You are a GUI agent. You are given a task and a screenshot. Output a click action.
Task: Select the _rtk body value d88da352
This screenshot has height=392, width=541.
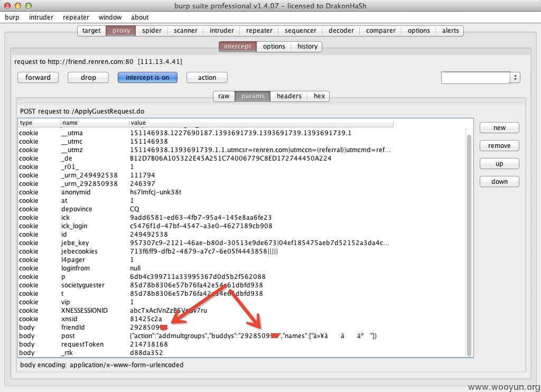(x=146, y=353)
